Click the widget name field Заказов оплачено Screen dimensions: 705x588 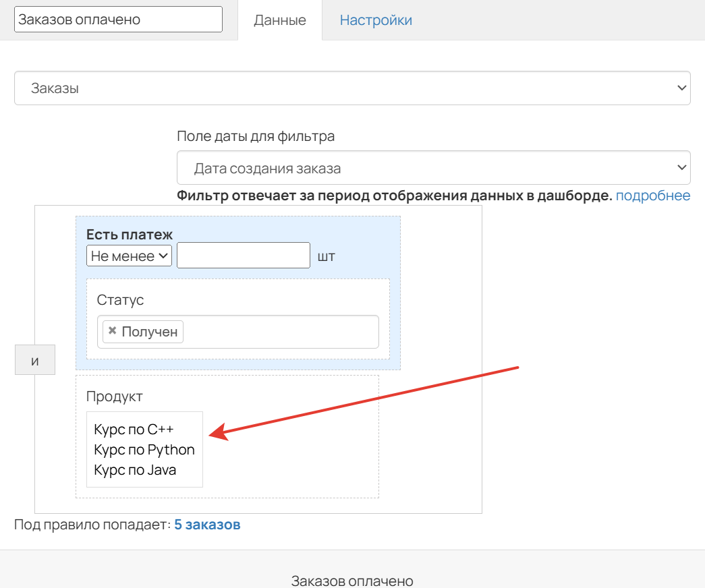point(117,19)
